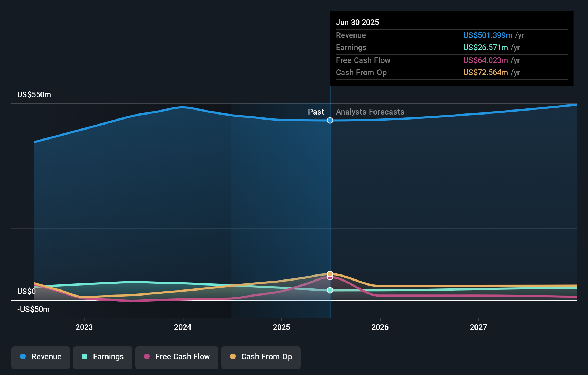Click the 2025 x-axis label

tap(281, 327)
